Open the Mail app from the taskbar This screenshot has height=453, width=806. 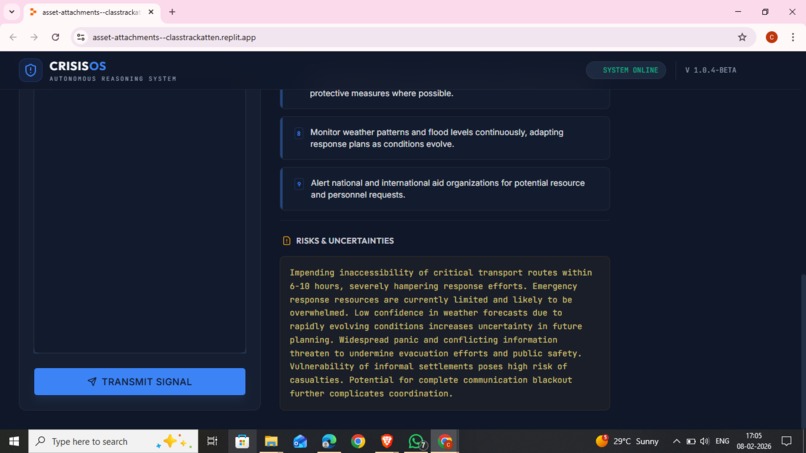pyautogui.click(x=300, y=441)
